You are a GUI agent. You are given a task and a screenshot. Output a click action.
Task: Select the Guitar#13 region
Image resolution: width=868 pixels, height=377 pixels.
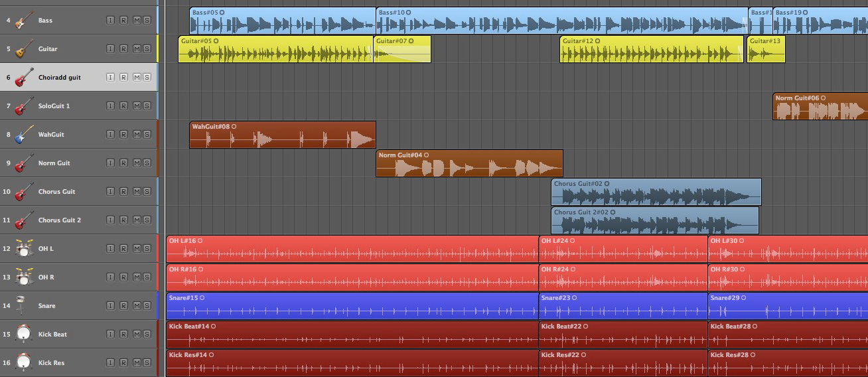[766, 49]
